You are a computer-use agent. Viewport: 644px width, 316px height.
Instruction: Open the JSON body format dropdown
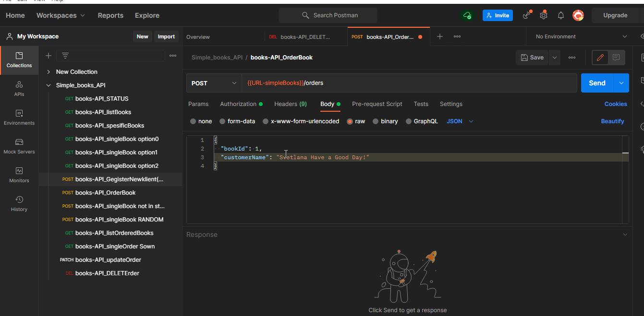pyautogui.click(x=460, y=121)
